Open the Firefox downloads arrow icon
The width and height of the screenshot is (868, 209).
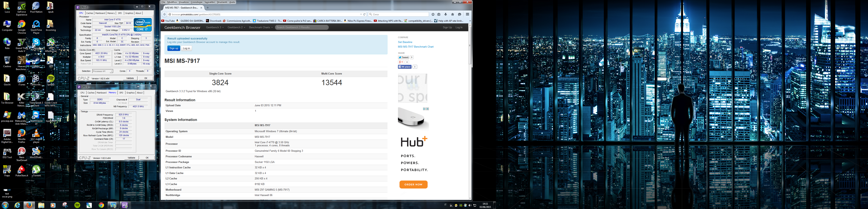[x=445, y=15]
